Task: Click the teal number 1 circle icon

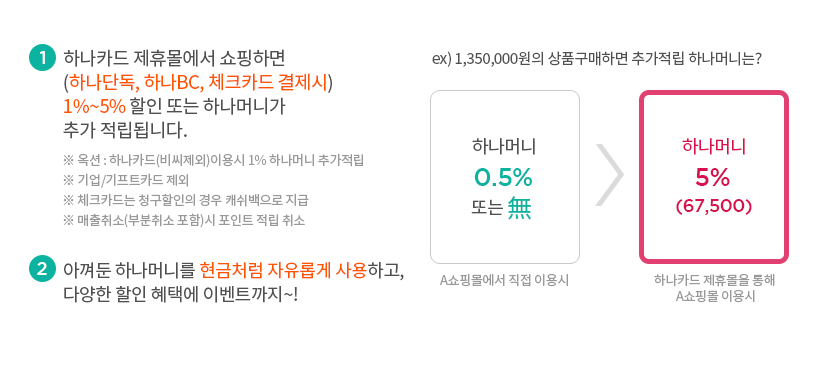Action: pyautogui.click(x=42, y=58)
